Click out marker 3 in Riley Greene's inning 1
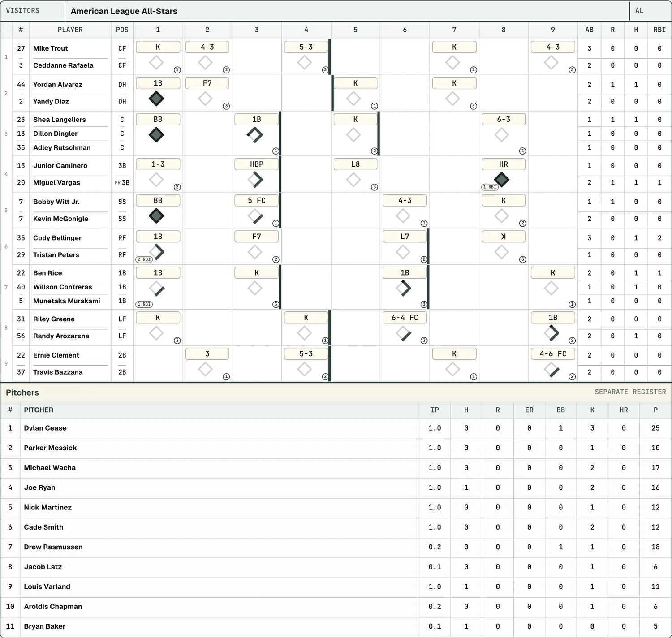 (177, 341)
